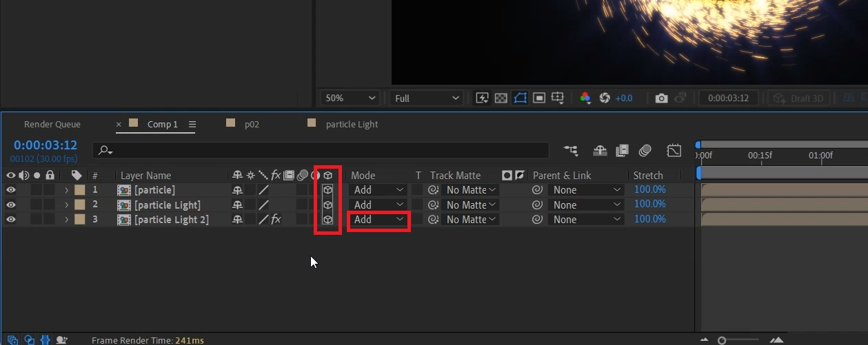Open grid and guide options icon

pos(558,98)
